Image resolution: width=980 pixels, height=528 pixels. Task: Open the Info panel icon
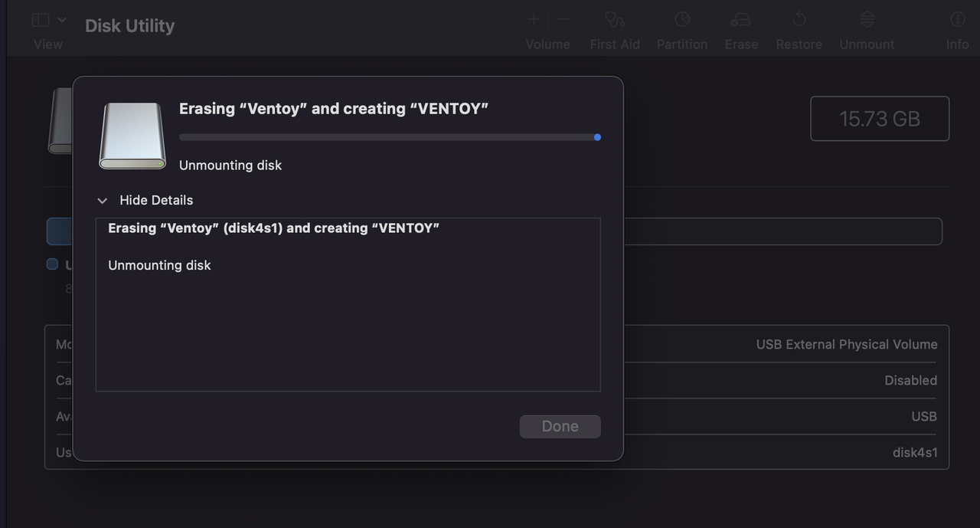tap(957, 20)
